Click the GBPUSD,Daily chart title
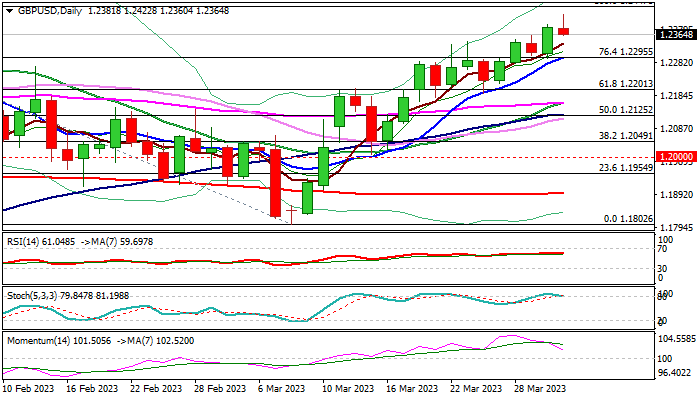 point(50,11)
